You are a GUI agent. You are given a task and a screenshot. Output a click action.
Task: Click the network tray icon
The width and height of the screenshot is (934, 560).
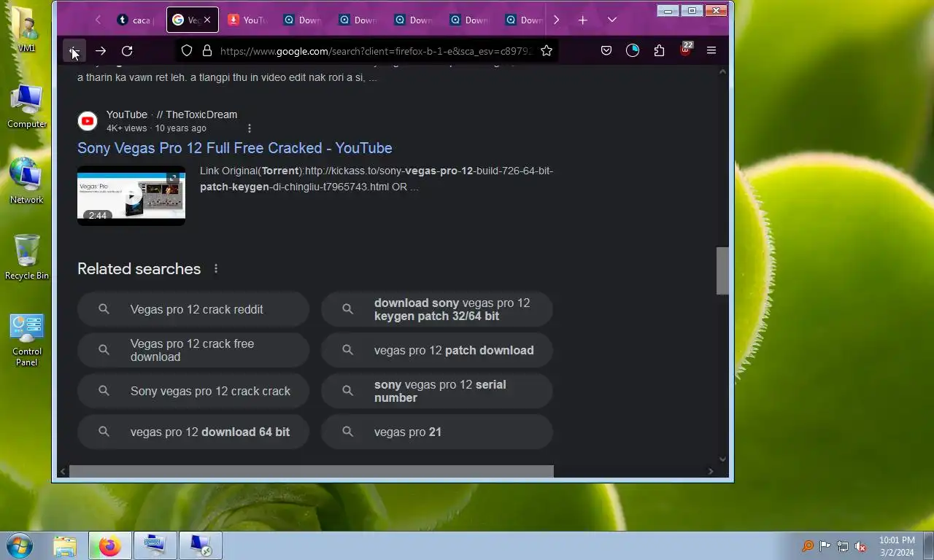pyautogui.click(x=843, y=546)
